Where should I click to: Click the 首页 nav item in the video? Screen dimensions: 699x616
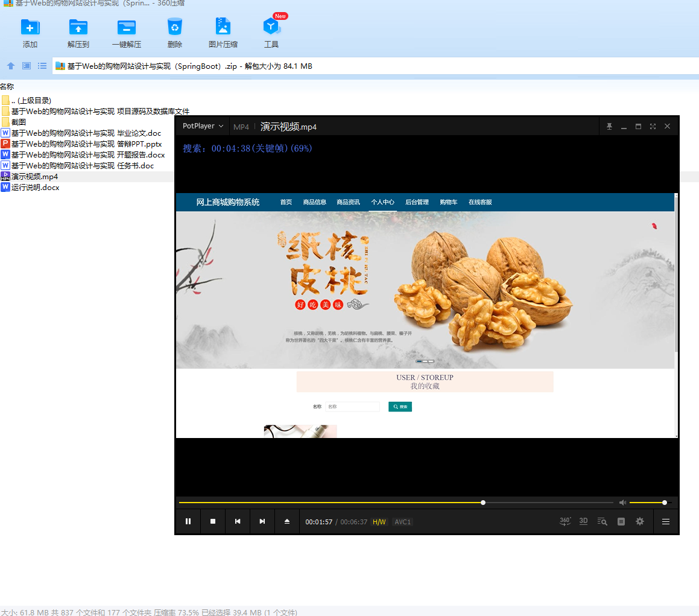point(286,202)
